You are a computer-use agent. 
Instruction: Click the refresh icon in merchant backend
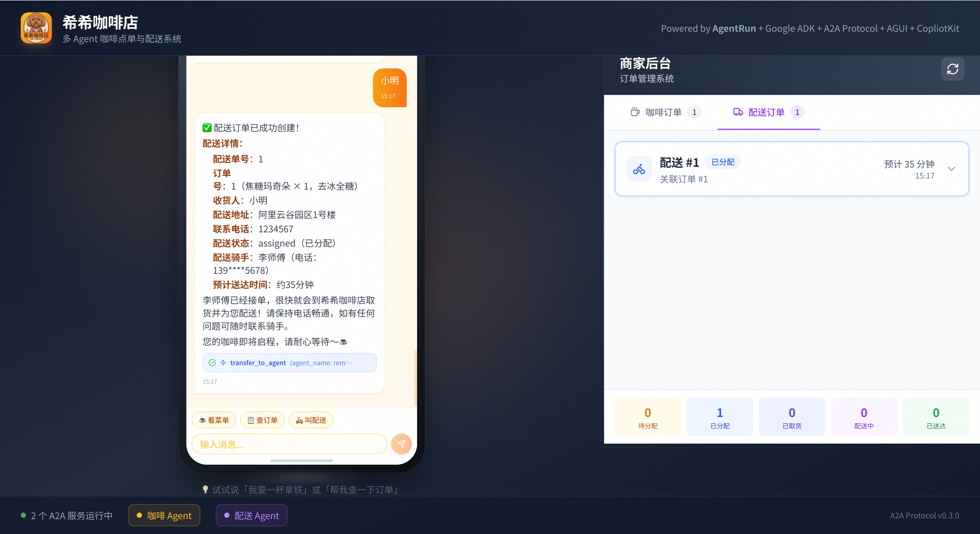coord(952,69)
